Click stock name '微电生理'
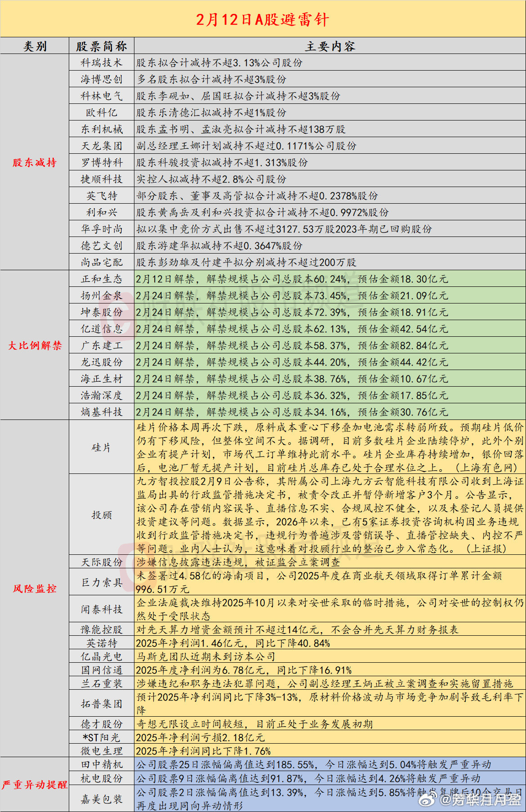 pos(102,751)
